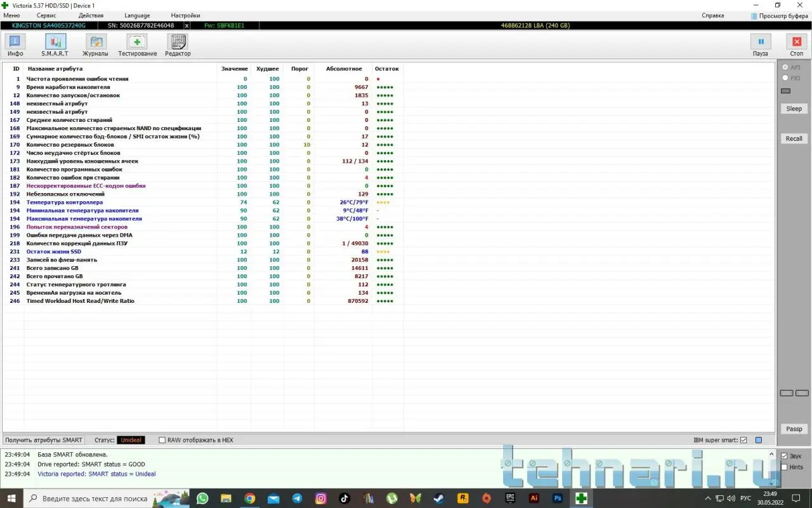Open the Windows Start menu
The width and height of the screenshot is (812, 508).
point(11,498)
